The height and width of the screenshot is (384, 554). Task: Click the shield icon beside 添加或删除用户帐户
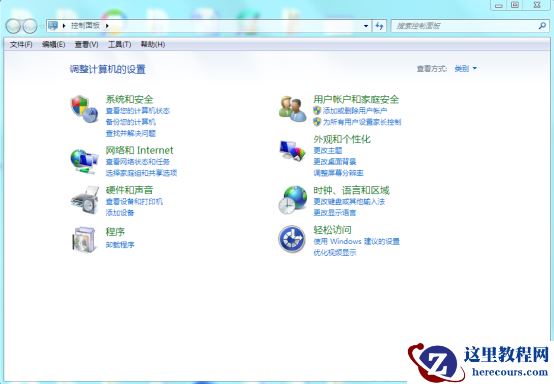317,111
